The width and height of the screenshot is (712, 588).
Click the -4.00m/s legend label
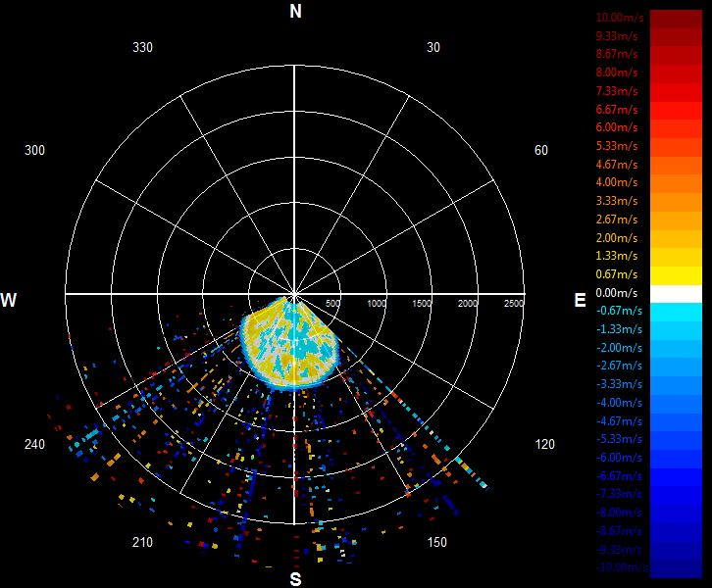click(619, 403)
